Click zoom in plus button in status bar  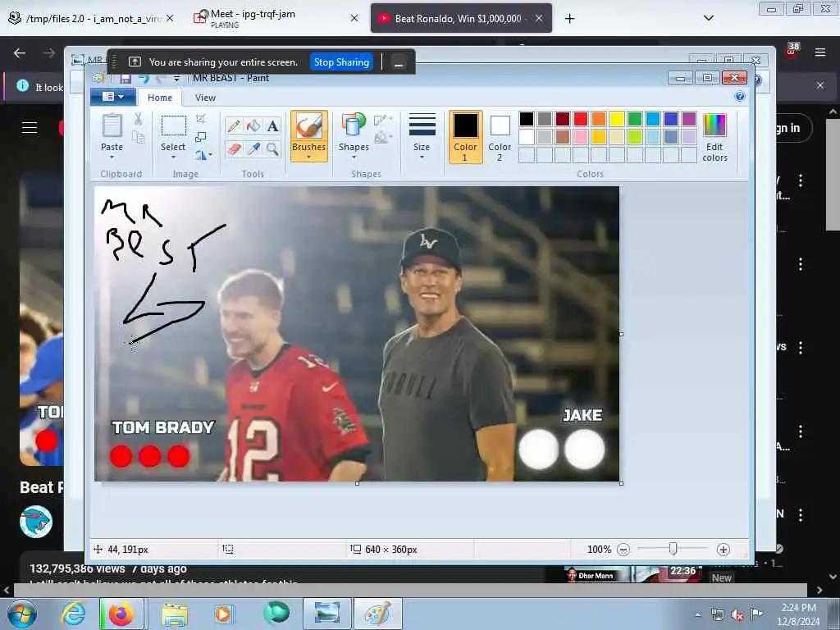point(723,550)
